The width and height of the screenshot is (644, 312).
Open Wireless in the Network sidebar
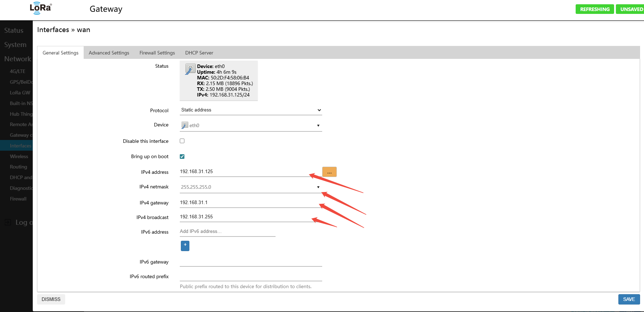(x=19, y=156)
